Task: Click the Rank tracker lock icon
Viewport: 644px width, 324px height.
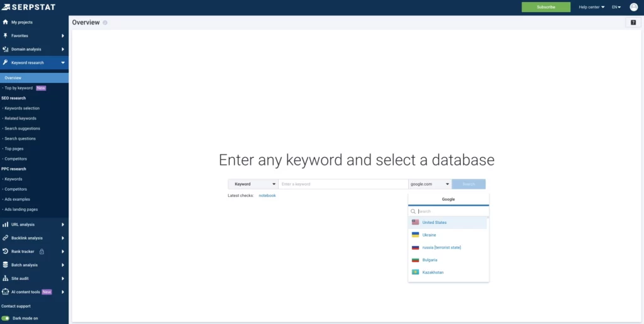Action: click(42, 251)
